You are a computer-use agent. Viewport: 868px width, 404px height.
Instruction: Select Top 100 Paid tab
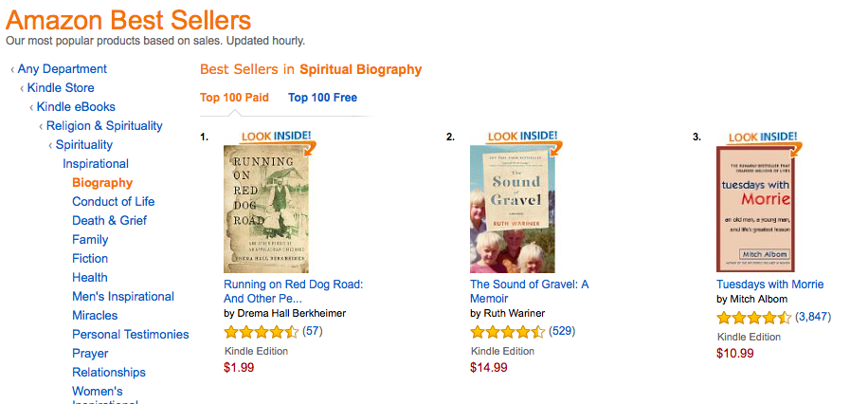[x=234, y=98]
